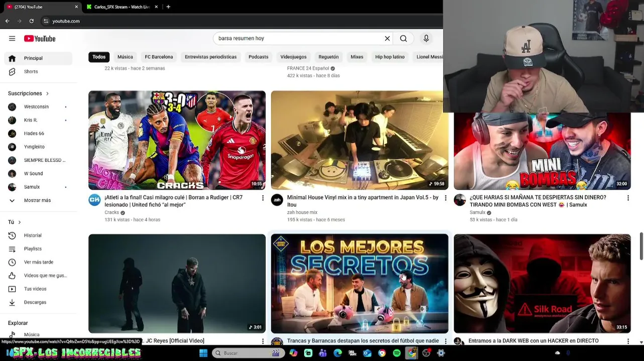Click the browser back arrow
The height and width of the screenshot is (361, 644).
pos(7,21)
